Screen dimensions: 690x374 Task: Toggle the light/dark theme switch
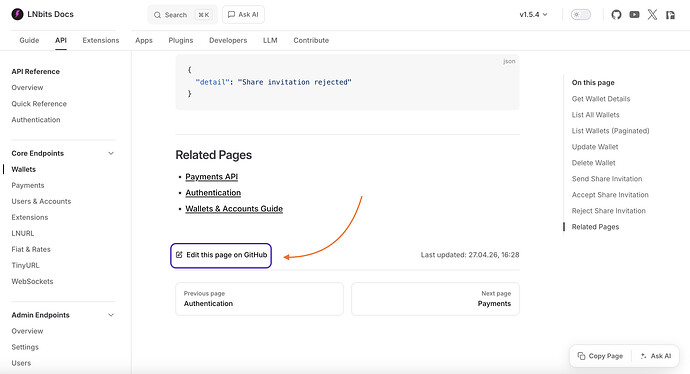pos(580,15)
